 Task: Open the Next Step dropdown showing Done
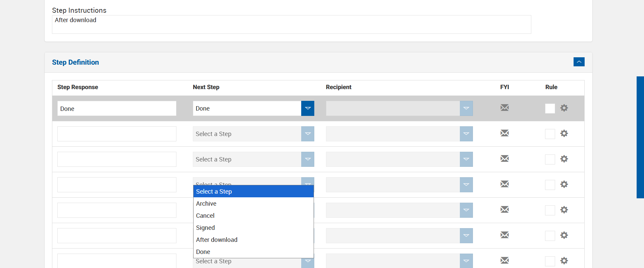click(x=308, y=108)
